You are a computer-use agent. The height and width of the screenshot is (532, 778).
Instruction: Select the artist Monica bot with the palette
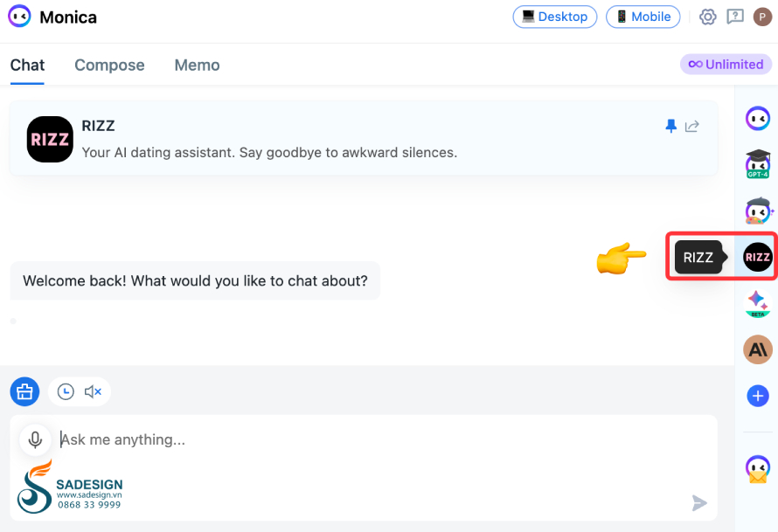(758, 211)
